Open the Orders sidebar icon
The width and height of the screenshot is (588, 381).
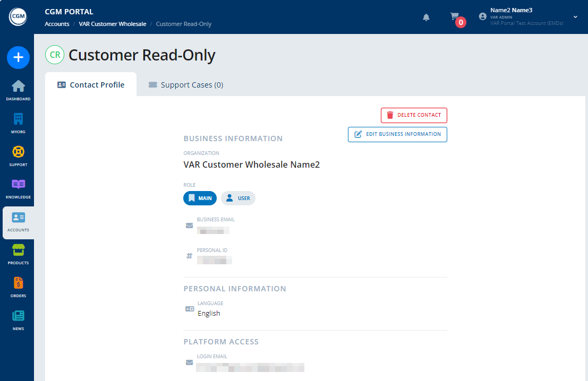coord(18,286)
